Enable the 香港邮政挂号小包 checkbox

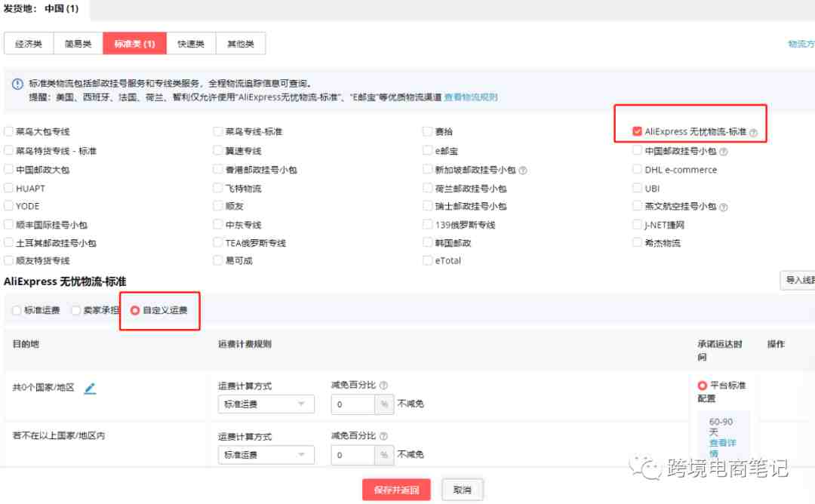coord(218,170)
